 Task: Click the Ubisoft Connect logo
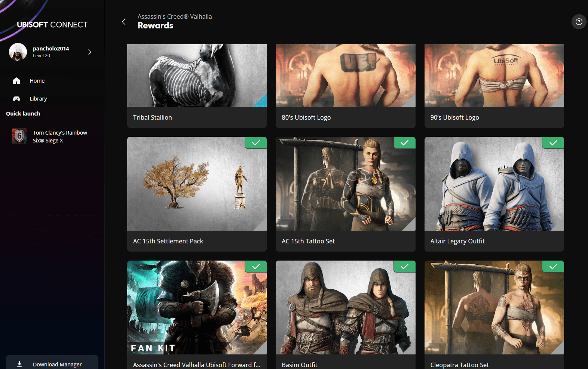point(52,25)
